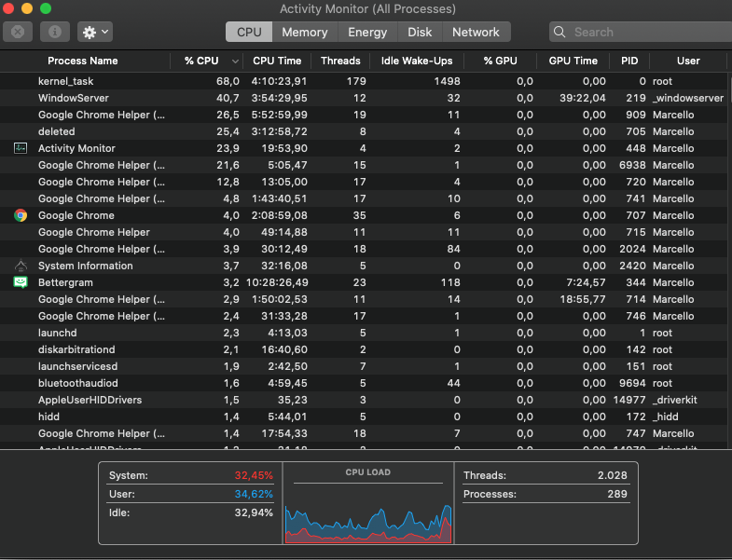The height and width of the screenshot is (560, 732).
Task: Click the Idle 32,94% value
Action: [254, 512]
